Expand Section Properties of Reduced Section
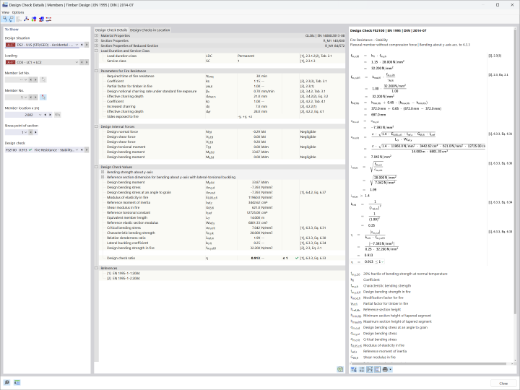The image size is (520, 390). click(96, 46)
